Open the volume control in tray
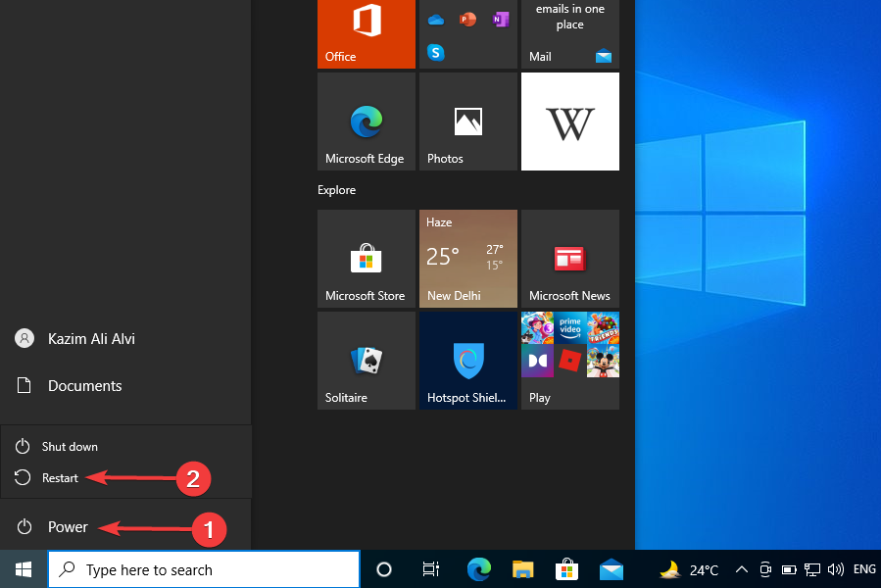881x588 pixels. (836, 569)
